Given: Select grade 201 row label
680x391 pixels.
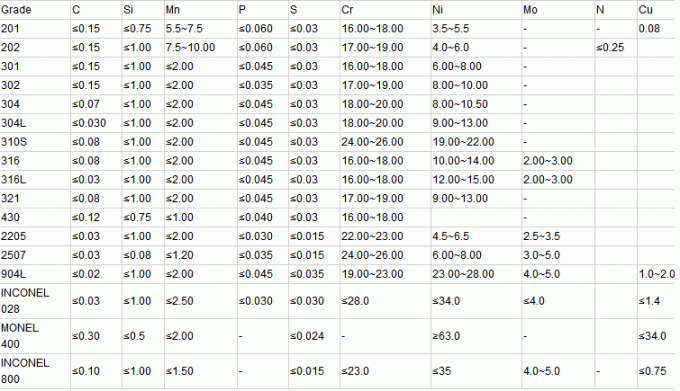Looking at the screenshot, I should coord(10,29).
